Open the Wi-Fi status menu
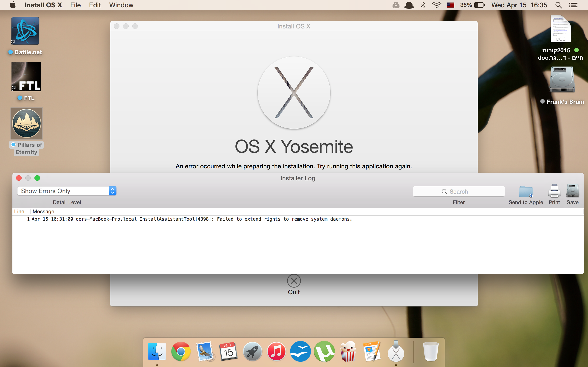The width and height of the screenshot is (588, 367). pyautogui.click(x=436, y=5)
